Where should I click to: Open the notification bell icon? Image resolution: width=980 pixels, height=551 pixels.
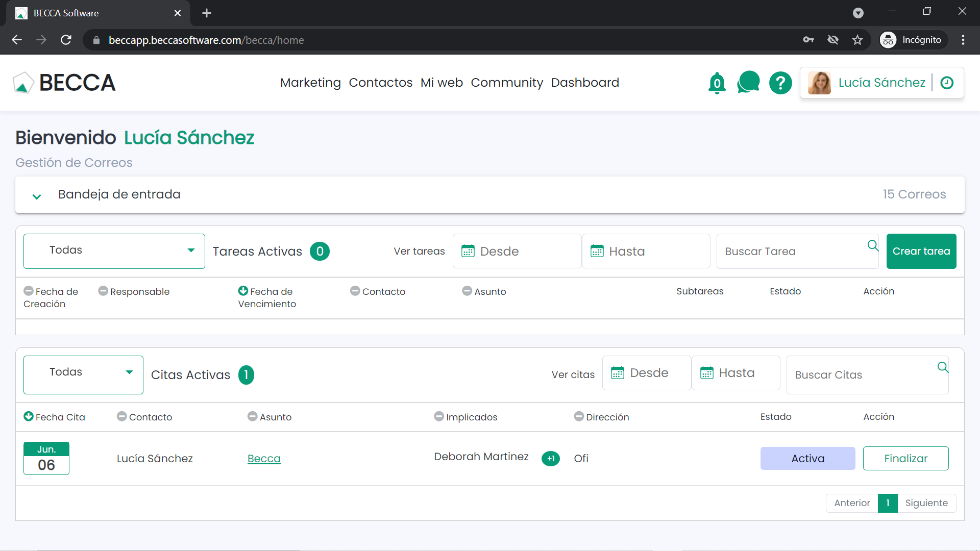tap(717, 83)
